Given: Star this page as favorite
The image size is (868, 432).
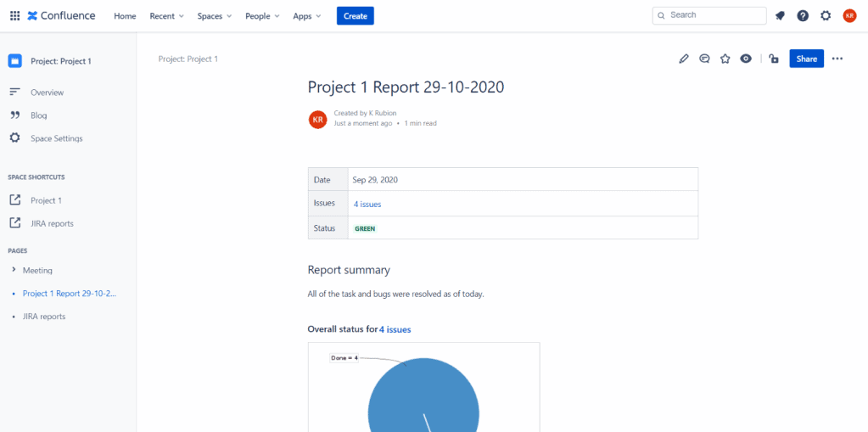Looking at the screenshot, I should (x=725, y=59).
